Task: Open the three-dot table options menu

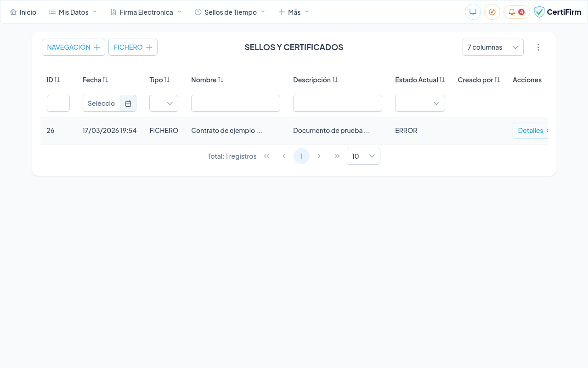Action: [538, 47]
